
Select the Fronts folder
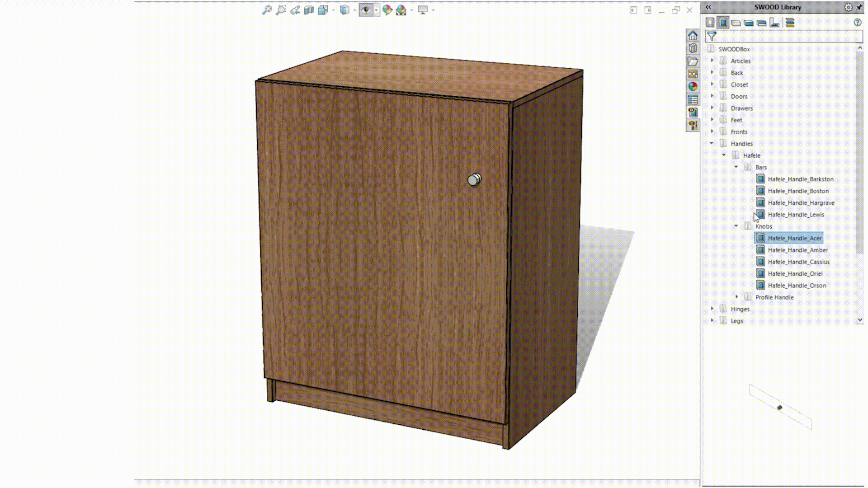(739, 132)
